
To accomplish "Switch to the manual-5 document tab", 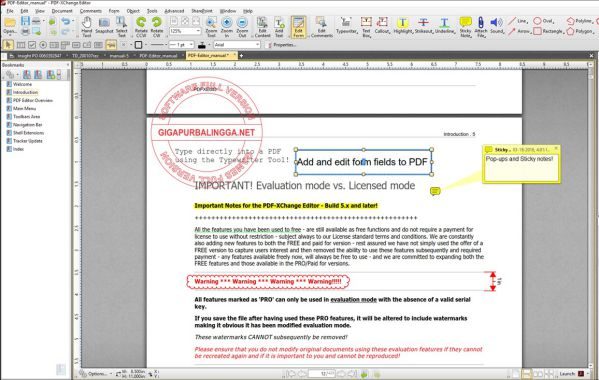I will pyautogui.click(x=119, y=56).
